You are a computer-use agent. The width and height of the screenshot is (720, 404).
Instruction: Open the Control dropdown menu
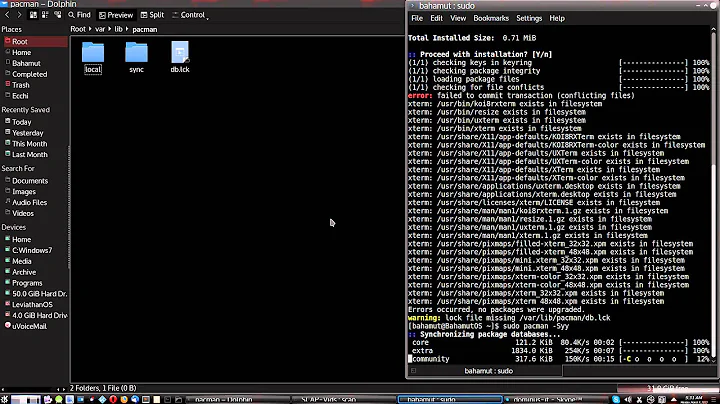(190, 15)
